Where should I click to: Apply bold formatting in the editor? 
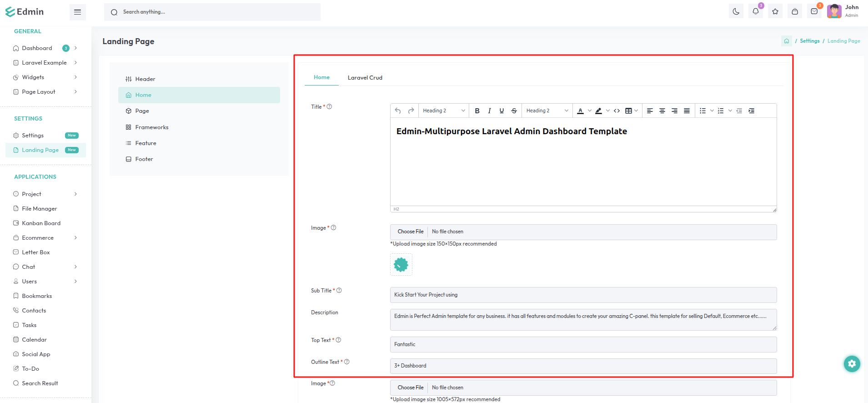point(477,111)
